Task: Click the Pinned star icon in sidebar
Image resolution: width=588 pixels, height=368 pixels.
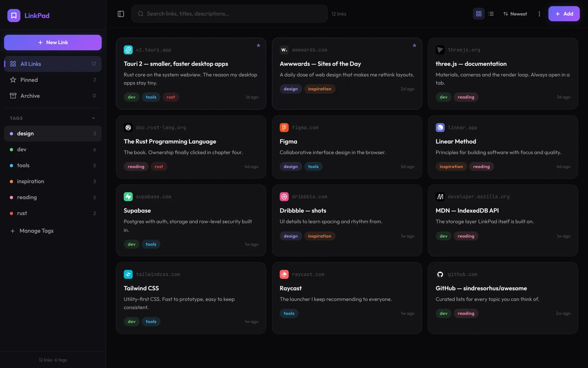Action: 13,80
